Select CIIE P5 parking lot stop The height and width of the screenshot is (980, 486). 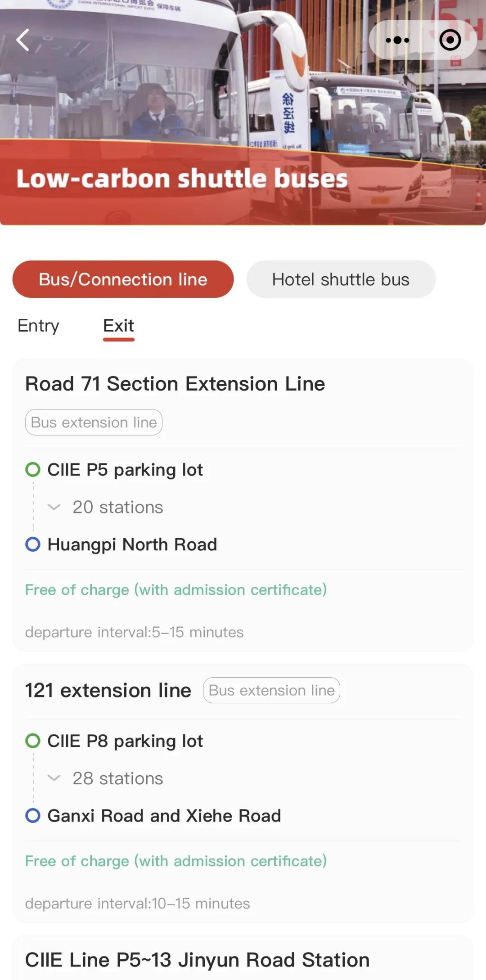click(x=125, y=470)
